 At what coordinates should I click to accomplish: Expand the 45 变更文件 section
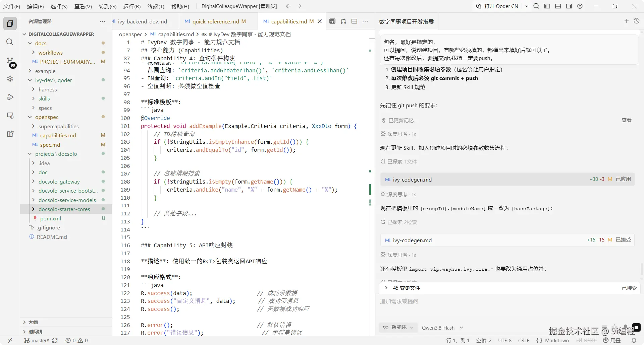(x=386, y=288)
